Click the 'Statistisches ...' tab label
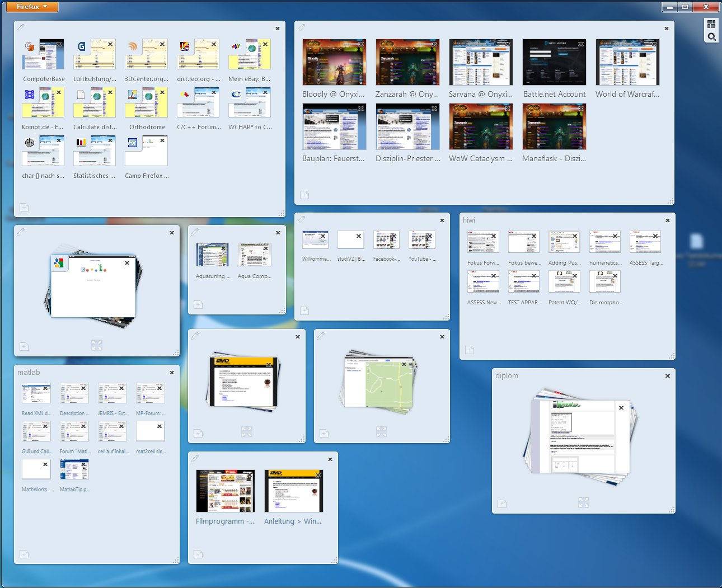This screenshot has height=588, width=722. pos(94,176)
